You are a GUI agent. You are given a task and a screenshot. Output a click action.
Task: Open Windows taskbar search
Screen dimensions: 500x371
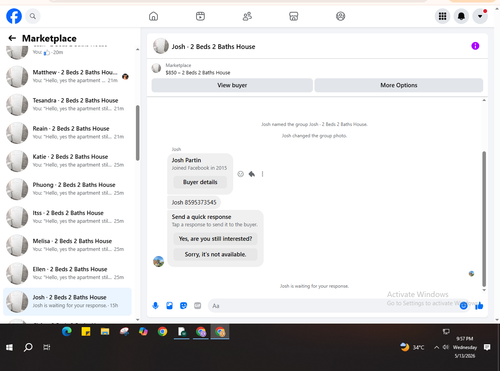pos(28,347)
